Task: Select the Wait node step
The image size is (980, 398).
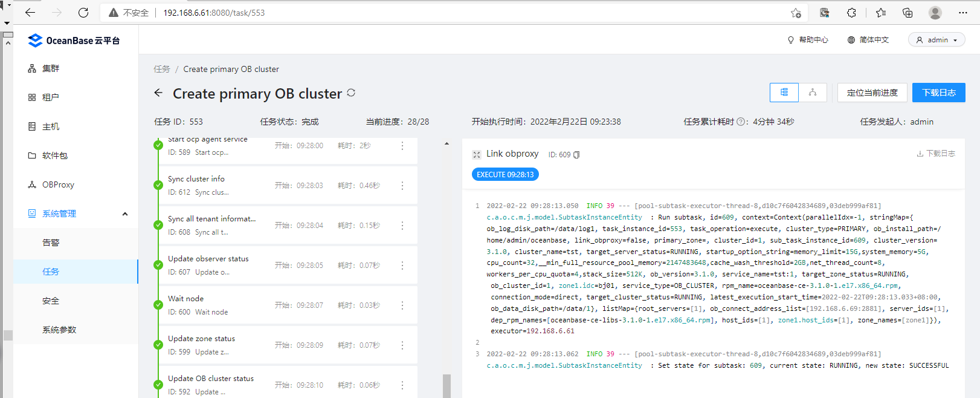Action: [289, 305]
